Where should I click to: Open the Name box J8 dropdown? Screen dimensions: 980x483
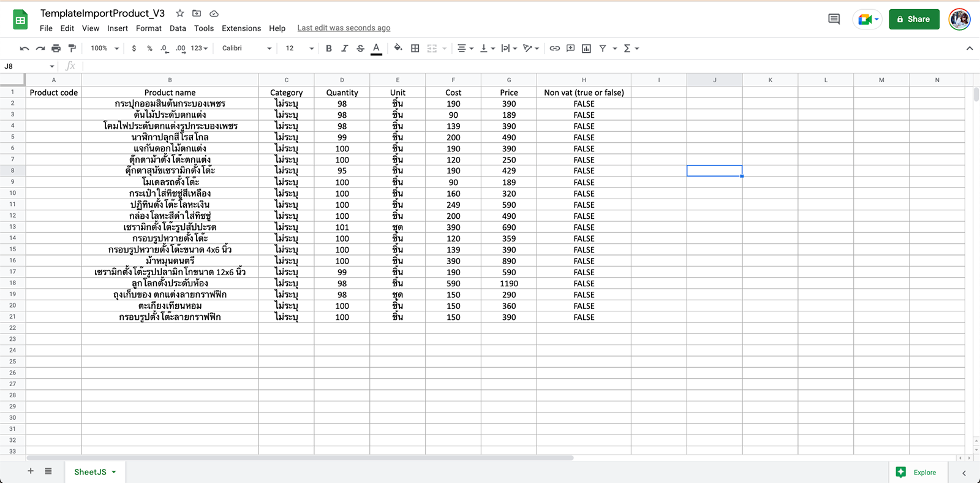tap(52, 66)
